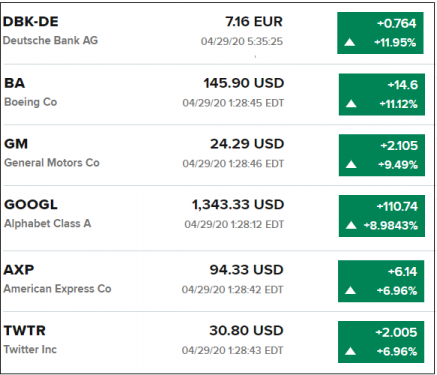
Task: Open the BA ticker symbol
Action: (14, 83)
